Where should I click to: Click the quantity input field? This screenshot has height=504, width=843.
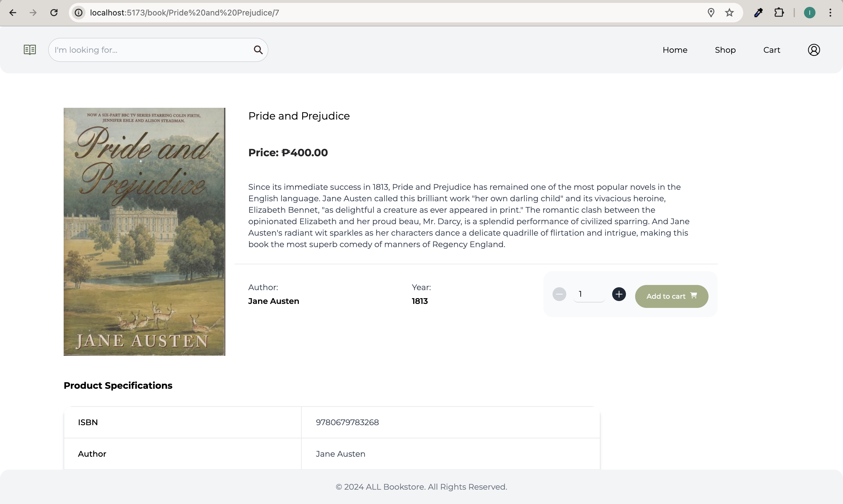coord(589,294)
